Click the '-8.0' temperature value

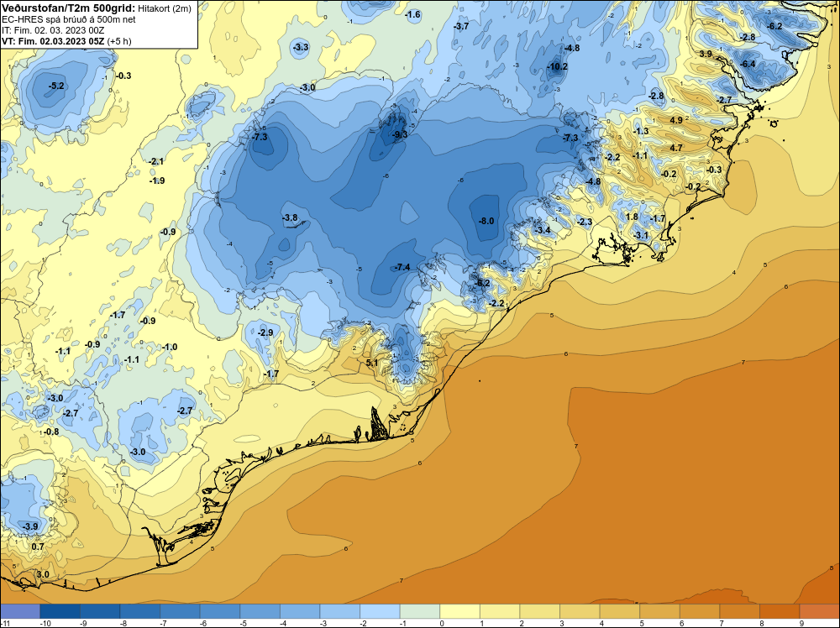coord(486,221)
